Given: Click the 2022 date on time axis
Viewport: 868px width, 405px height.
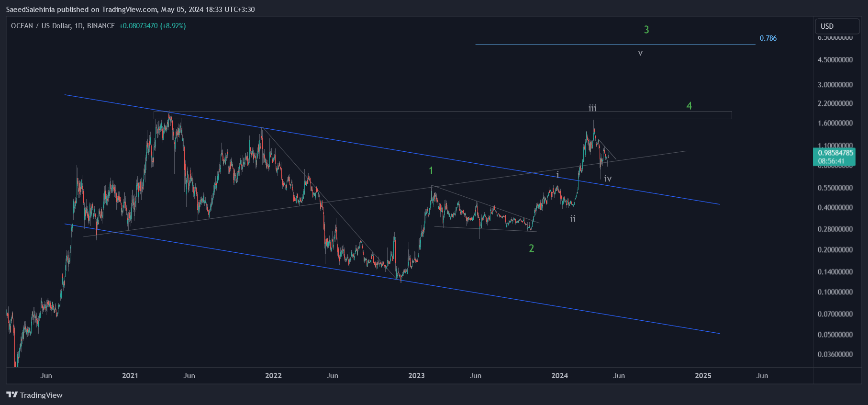Looking at the screenshot, I should 273,375.
